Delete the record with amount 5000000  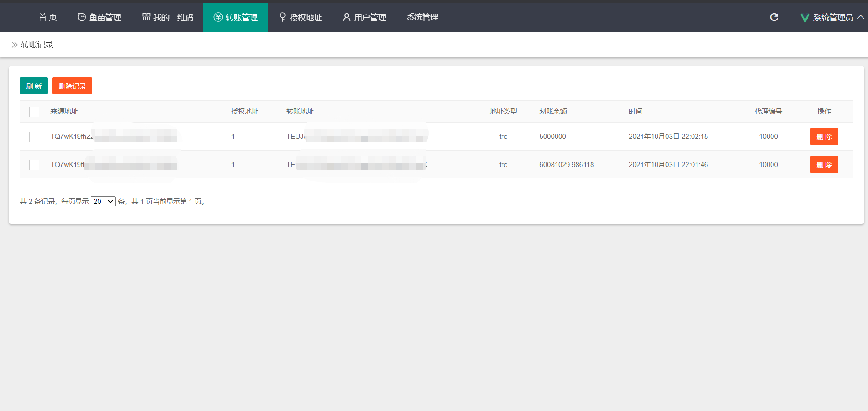tap(823, 137)
